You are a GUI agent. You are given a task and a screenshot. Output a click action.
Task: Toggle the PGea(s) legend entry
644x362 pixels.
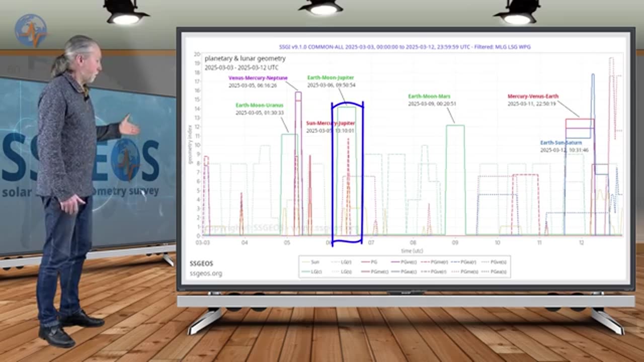tap(494, 271)
